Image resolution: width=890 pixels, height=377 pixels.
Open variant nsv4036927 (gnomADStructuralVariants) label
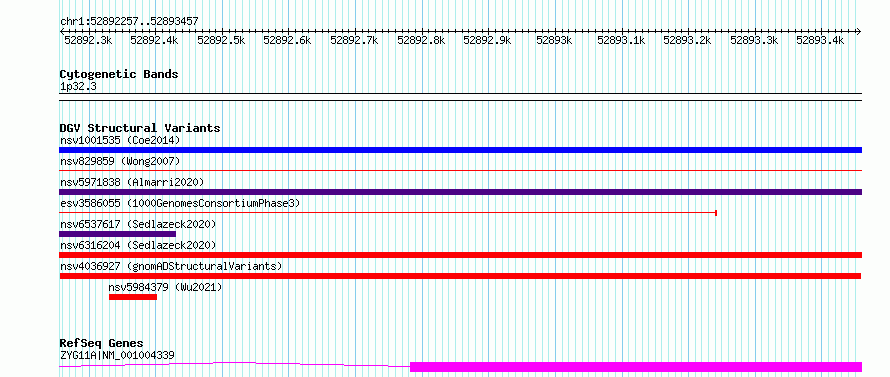click(x=171, y=266)
